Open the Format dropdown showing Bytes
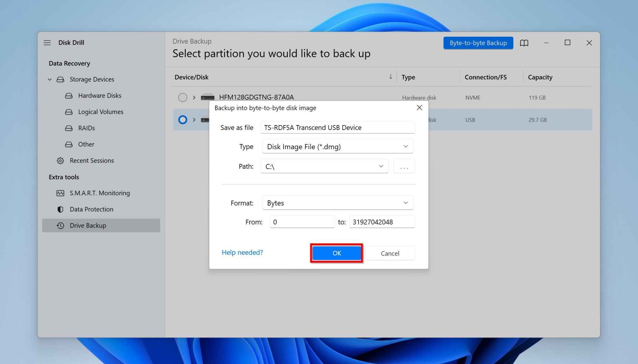The image size is (638, 364). tap(405, 203)
